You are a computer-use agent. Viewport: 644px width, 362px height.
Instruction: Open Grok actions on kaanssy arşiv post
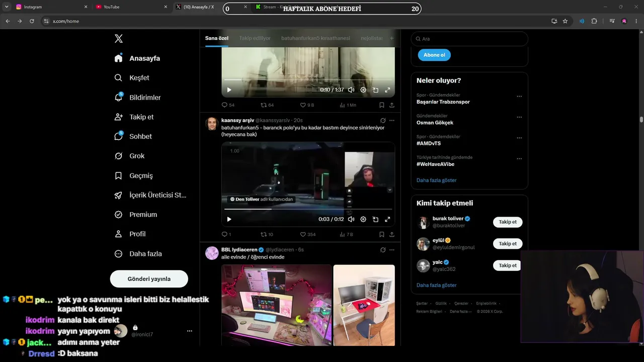383,121
